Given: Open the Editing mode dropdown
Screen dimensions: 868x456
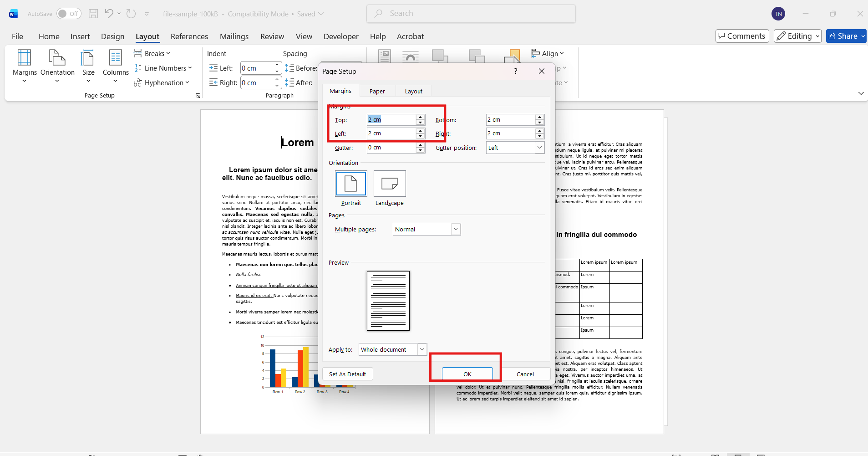Looking at the screenshot, I should [797, 36].
